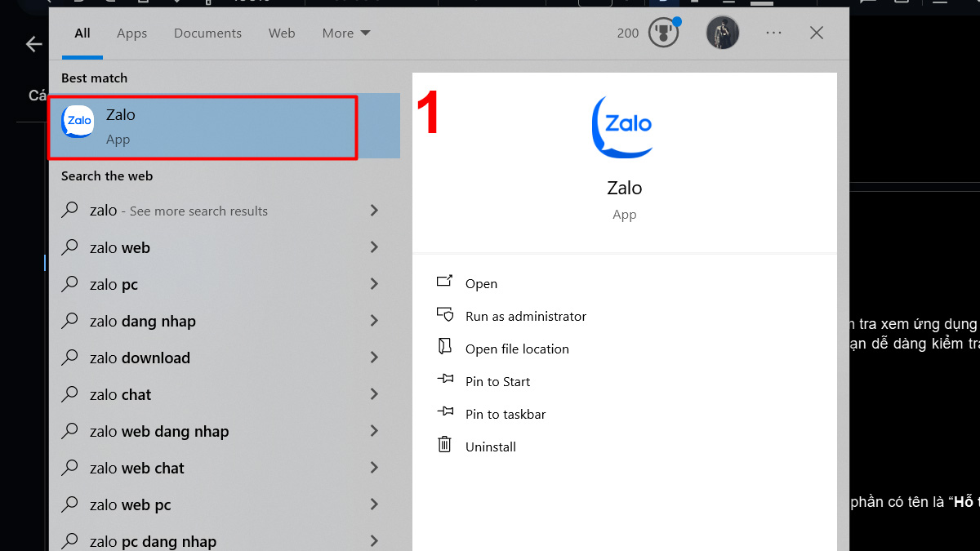
Task: Click the Run as administrator shield icon
Action: 445,315
